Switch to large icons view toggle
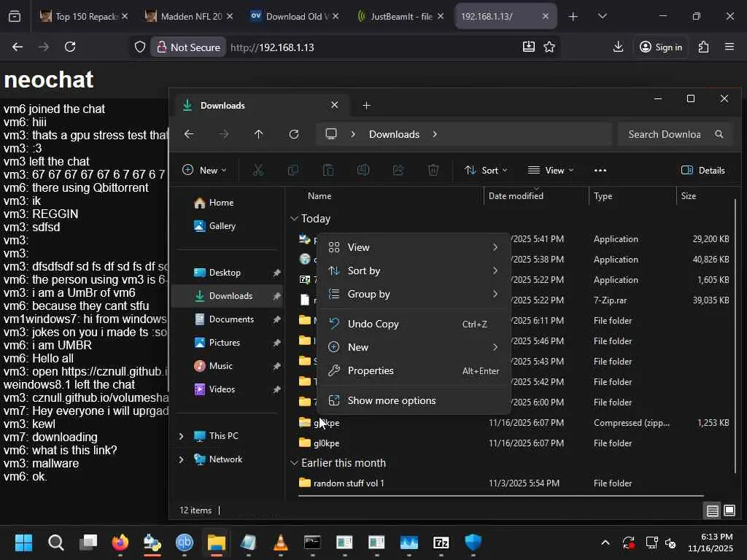747x560 pixels. [x=729, y=510]
